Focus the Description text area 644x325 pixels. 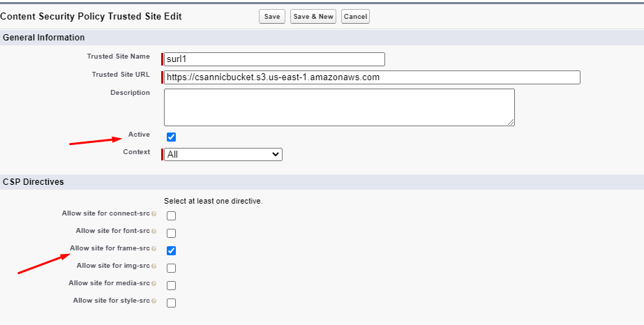339,107
